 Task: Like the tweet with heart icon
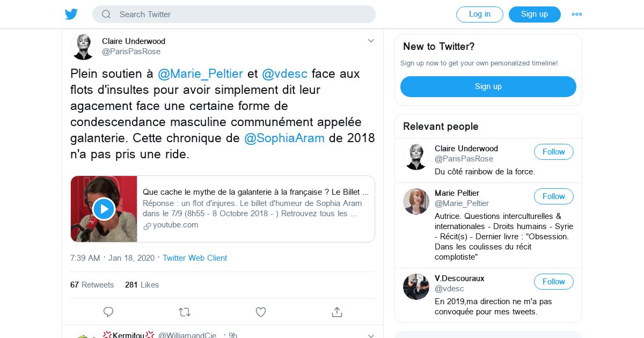(x=261, y=312)
